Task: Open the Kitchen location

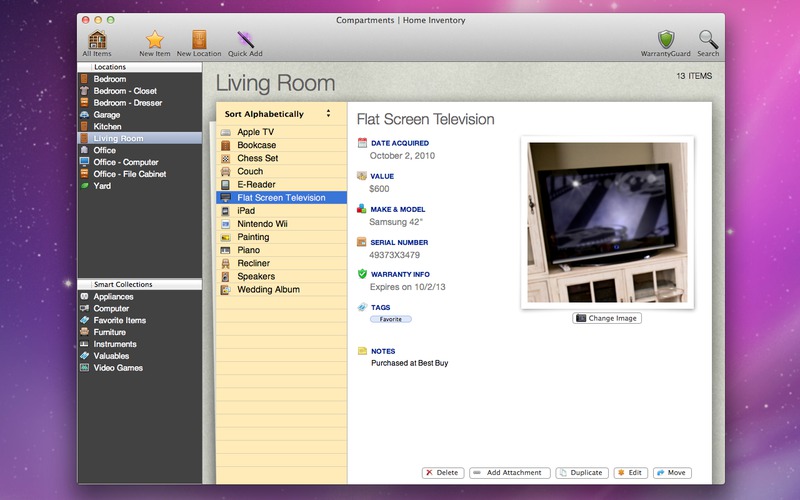Action: [x=139, y=127]
